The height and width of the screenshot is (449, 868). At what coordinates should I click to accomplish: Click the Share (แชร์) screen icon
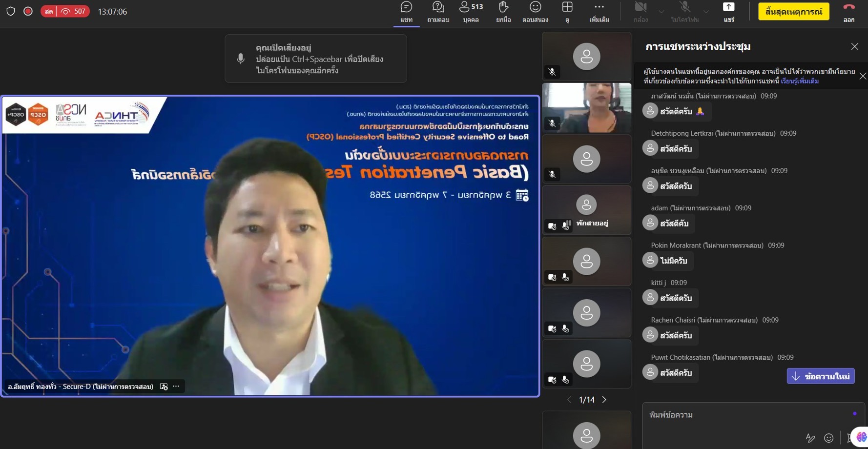click(x=728, y=12)
